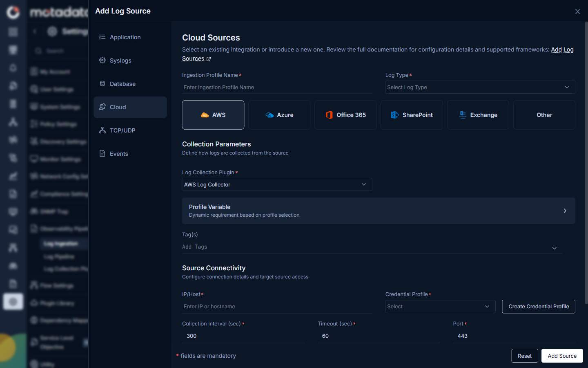Choose the AWS cloud source card
Screen dimensions: 588x368
213,115
